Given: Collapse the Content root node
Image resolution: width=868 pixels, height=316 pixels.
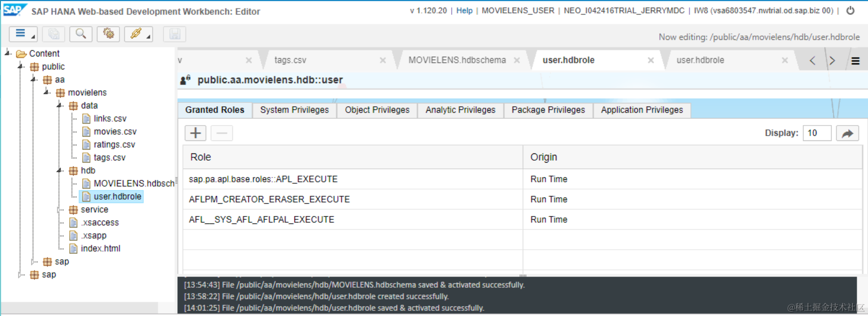Looking at the screenshot, I should [x=8, y=53].
